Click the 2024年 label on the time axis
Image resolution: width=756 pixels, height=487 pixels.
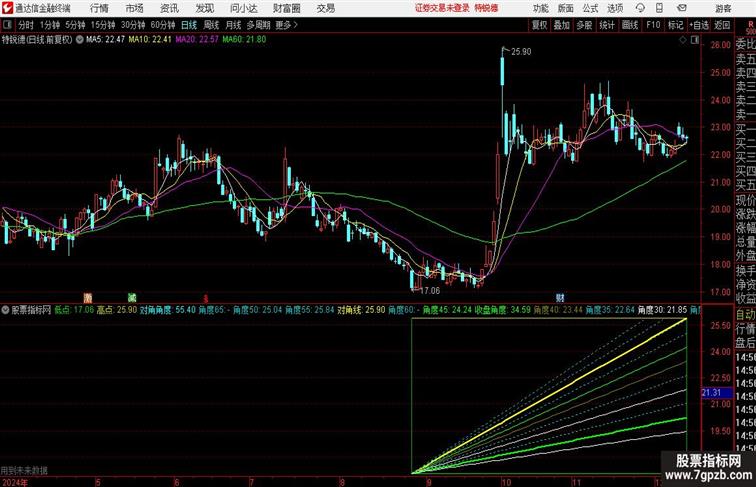pos(14,482)
